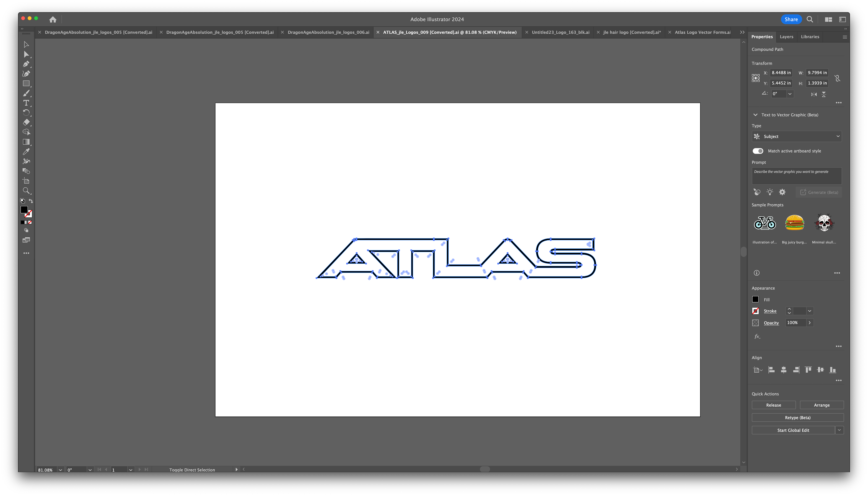This screenshot has width=868, height=496.
Task: Click the Fill color swatch in Appearance
Action: click(755, 300)
